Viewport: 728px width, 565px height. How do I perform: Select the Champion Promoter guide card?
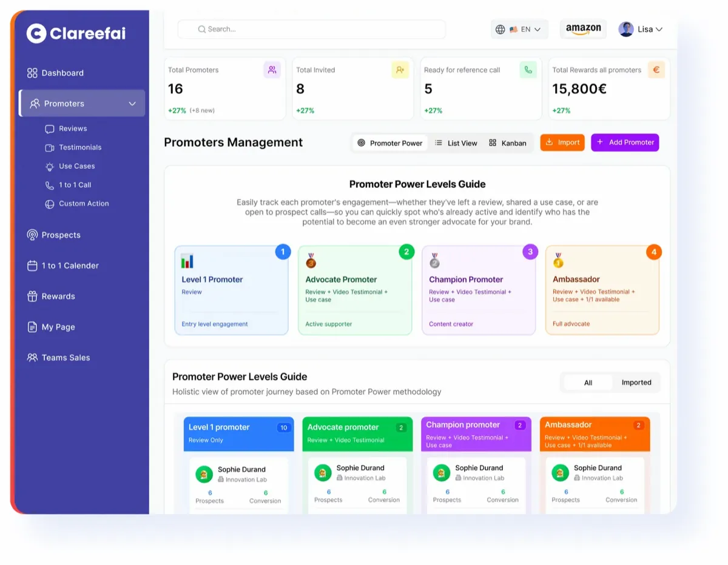click(479, 290)
